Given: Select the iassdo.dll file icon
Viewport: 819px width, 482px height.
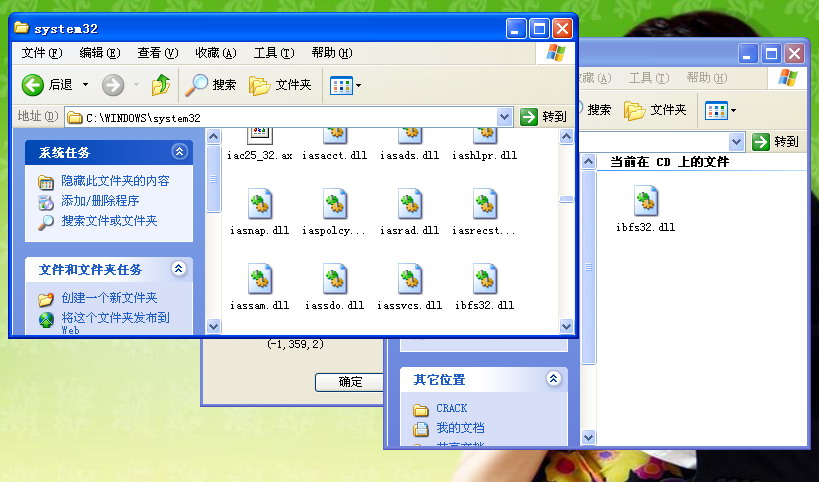Looking at the screenshot, I should pos(335,279).
